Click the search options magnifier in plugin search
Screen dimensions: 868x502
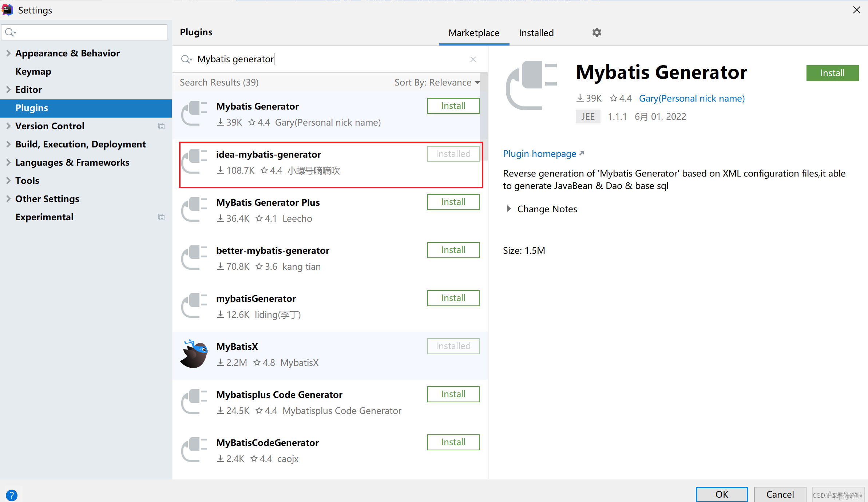(187, 59)
